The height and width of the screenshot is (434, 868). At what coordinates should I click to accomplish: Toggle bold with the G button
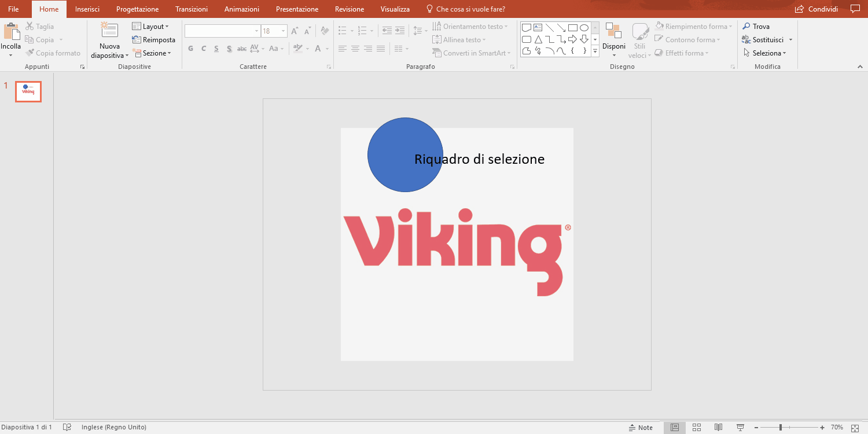pos(190,49)
